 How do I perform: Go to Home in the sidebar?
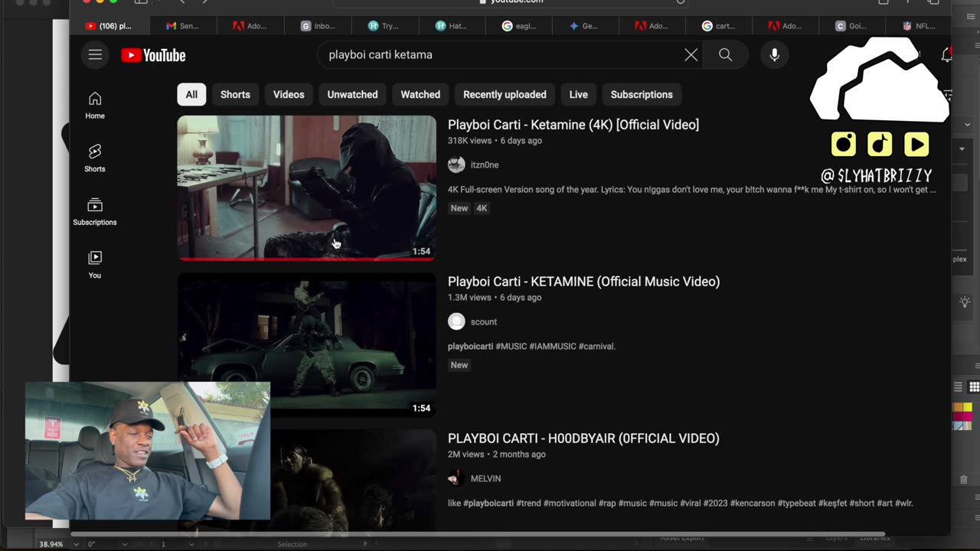pos(95,106)
